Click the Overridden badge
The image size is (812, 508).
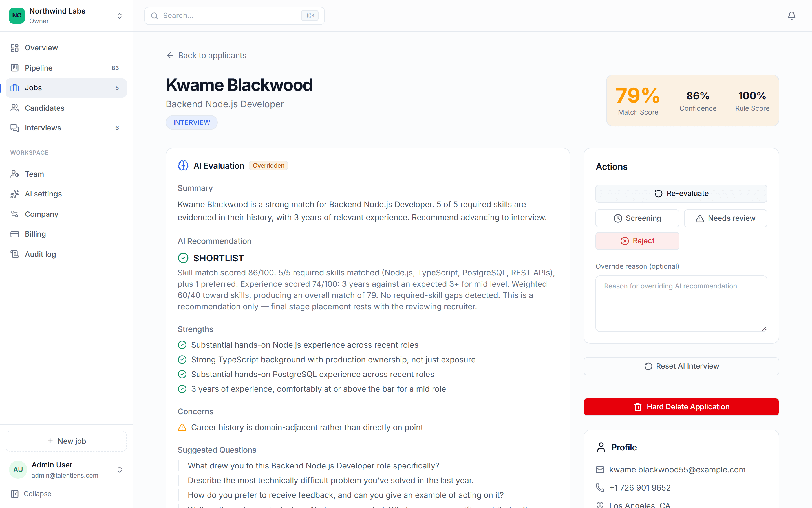(268, 165)
